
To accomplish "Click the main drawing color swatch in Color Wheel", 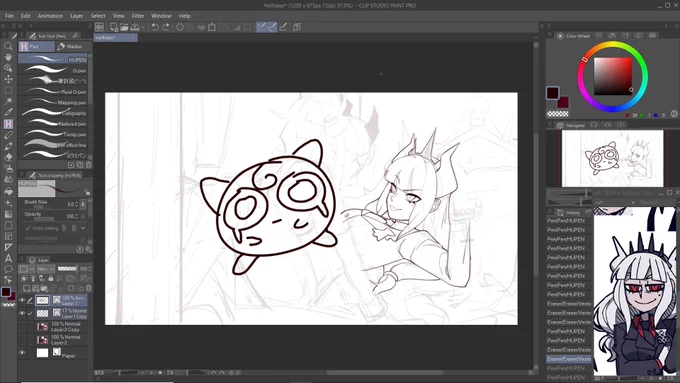I will [552, 92].
